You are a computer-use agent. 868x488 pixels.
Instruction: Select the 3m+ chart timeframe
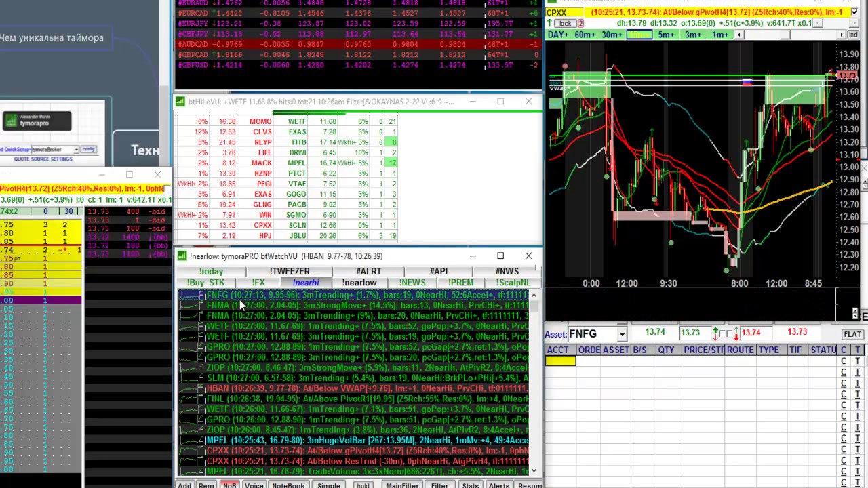coord(693,35)
